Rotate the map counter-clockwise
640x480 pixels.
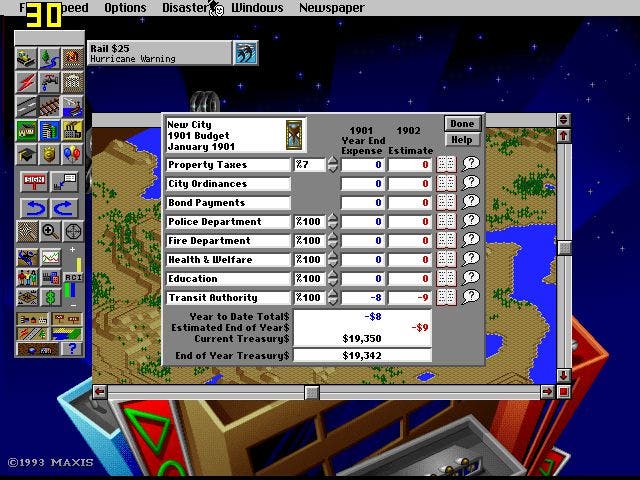pyautogui.click(x=34, y=208)
